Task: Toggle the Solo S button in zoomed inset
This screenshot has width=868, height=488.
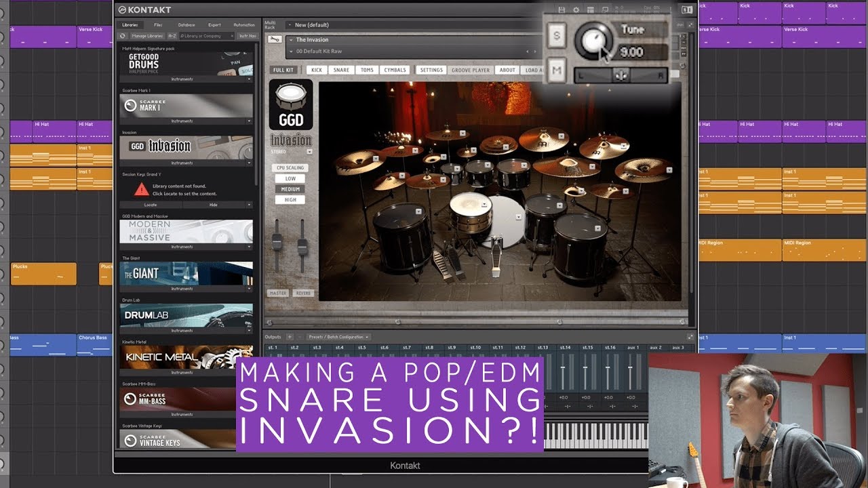Action: (x=556, y=36)
